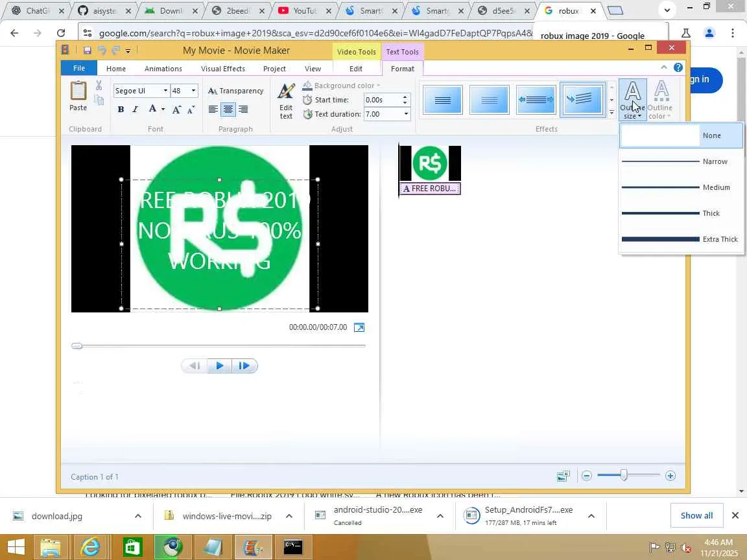Choose Extra Thick outline size option
Viewport: 747px width, 560px height.
coord(682,239)
